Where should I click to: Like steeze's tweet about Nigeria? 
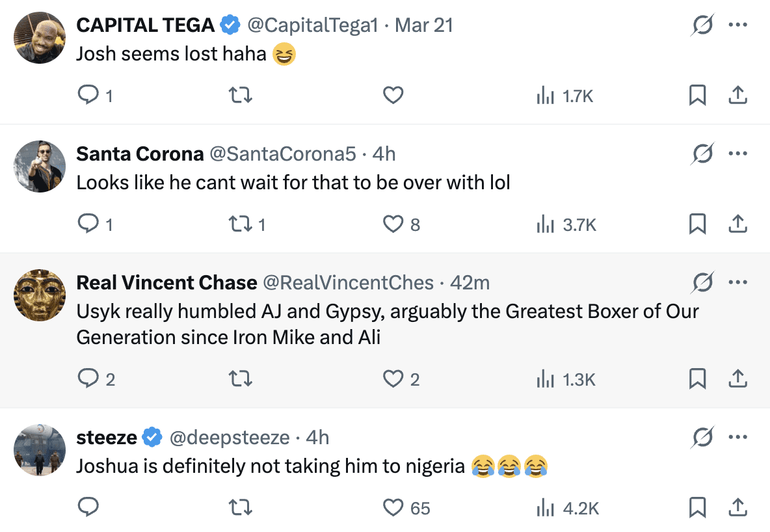[x=393, y=507]
